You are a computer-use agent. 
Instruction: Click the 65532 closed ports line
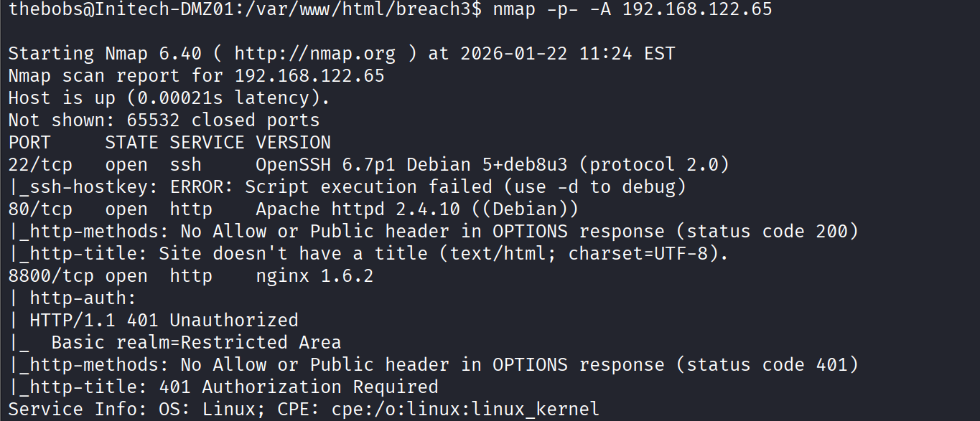(164, 120)
